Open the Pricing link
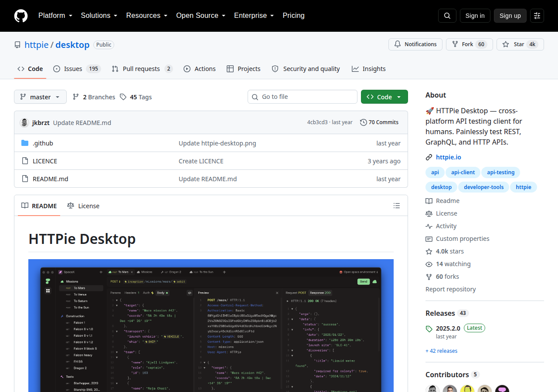 click(x=293, y=16)
